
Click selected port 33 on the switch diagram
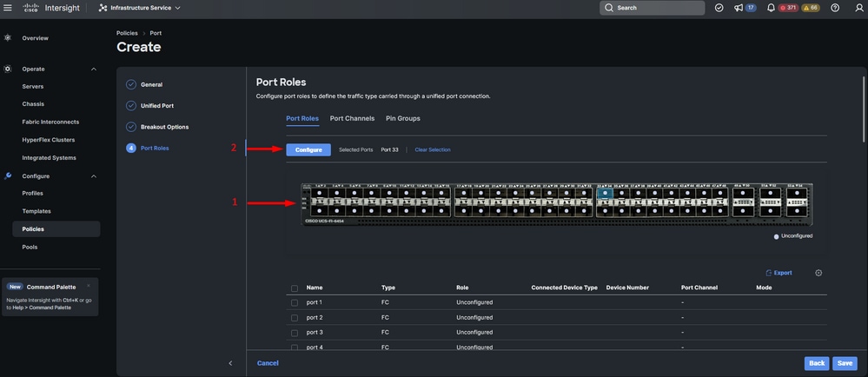(x=605, y=193)
